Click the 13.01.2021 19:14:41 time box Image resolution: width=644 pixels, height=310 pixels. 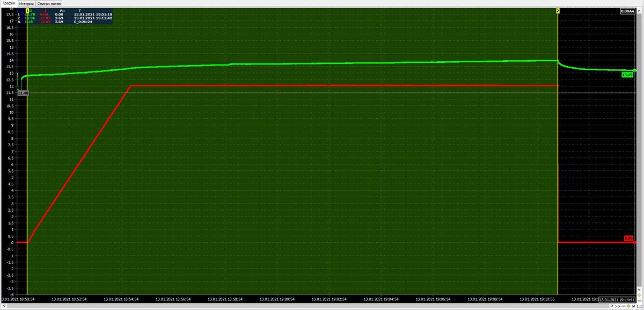point(617,300)
